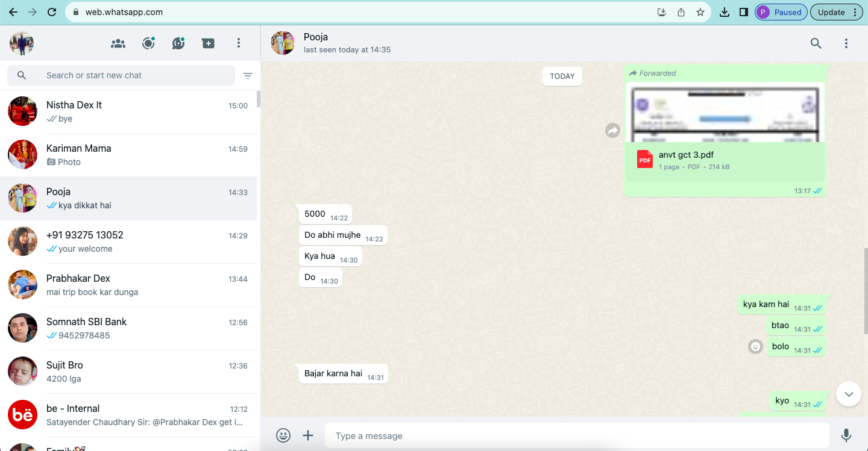Screen dimensions: 868x451
Task: Click the chat window scrollbar
Action: tap(865, 290)
